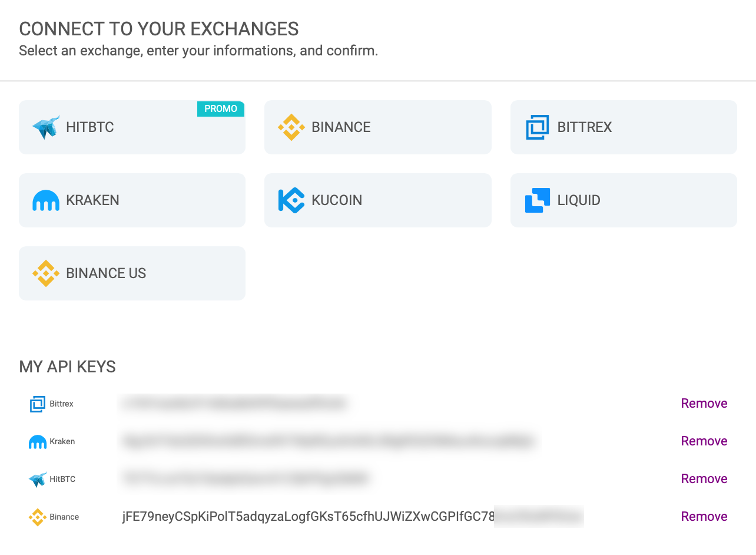The width and height of the screenshot is (756, 555).
Task: Click the small Binance icon in API keys
Action: point(38,517)
